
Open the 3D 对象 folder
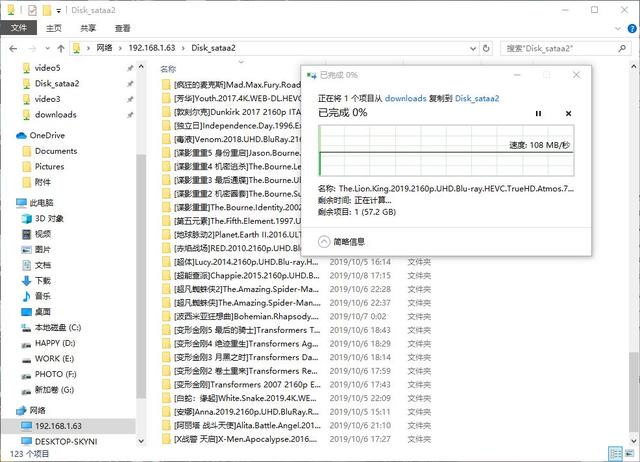49,218
